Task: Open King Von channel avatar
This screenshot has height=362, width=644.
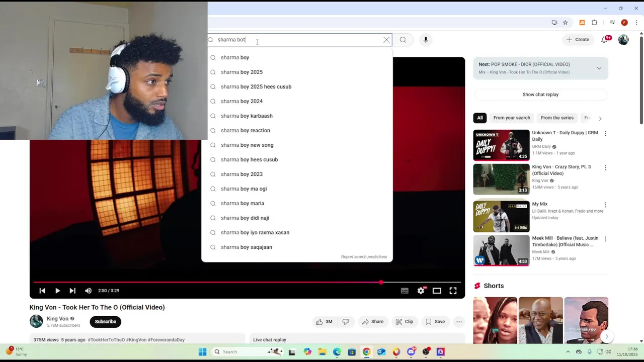Action: (36, 321)
